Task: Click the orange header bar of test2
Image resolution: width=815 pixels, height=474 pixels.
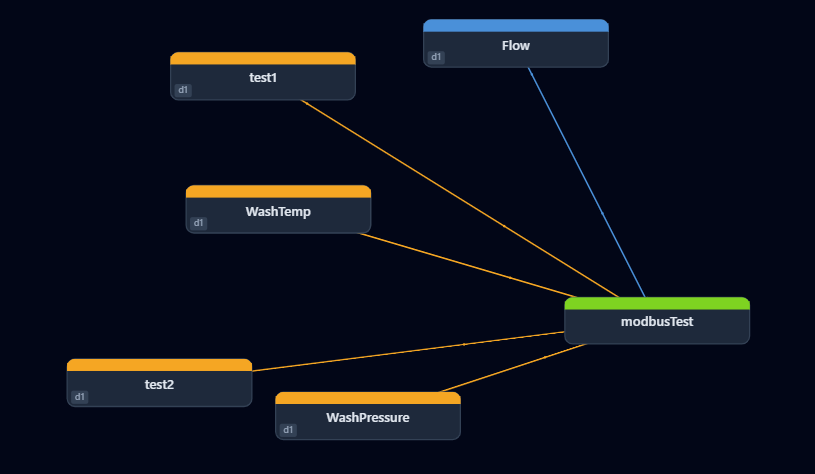Action: 159,365
